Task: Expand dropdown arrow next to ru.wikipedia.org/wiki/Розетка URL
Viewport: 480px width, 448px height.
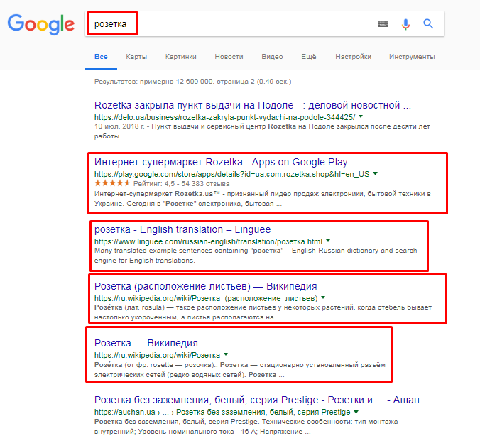Action: pos(226,354)
